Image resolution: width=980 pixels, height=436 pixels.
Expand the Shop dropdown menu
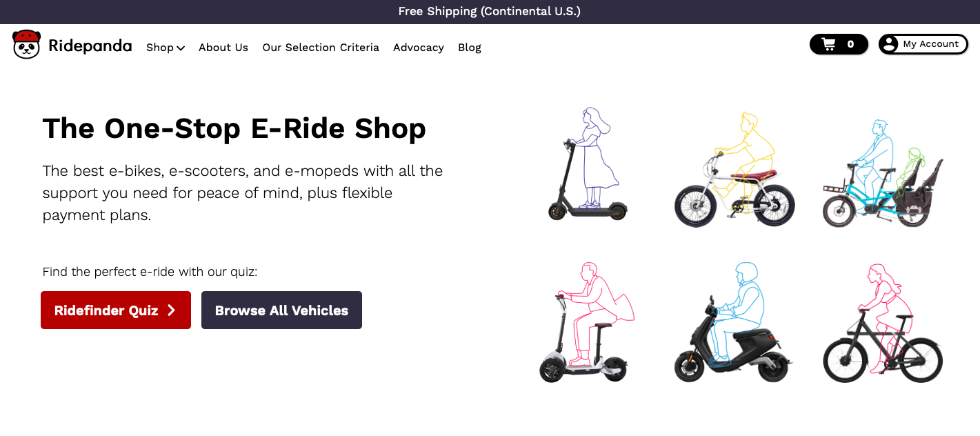(160, 48)
